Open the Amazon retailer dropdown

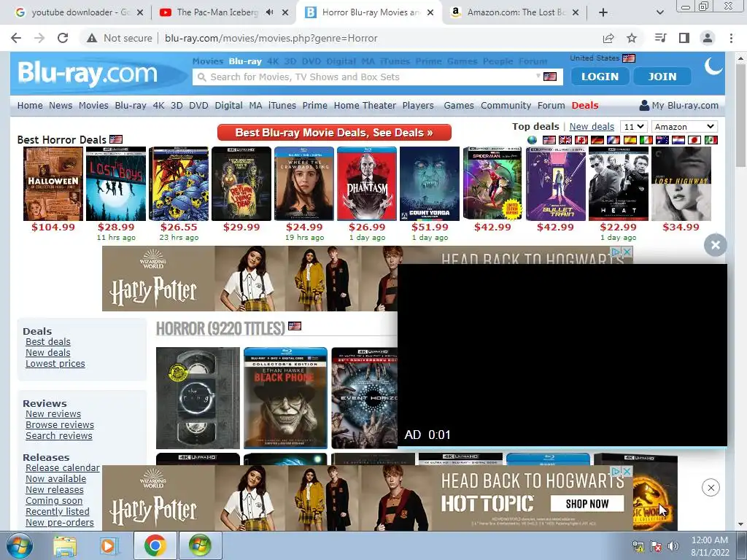click(684, 127)
